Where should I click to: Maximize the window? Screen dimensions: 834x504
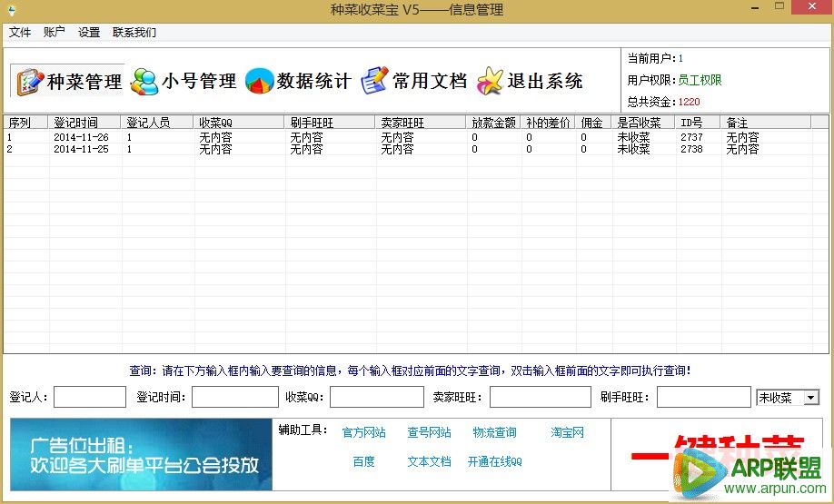click(779, 6)
